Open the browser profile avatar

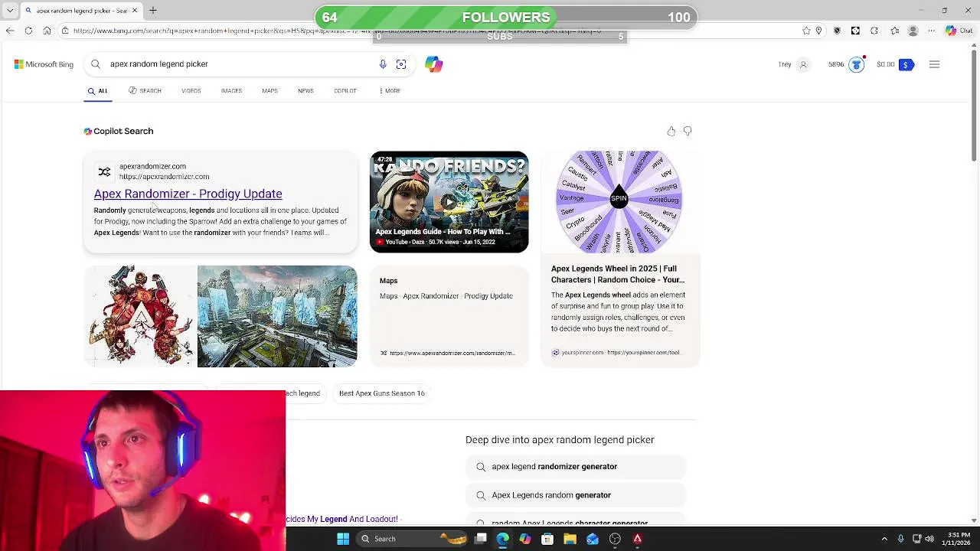coord(913,31)
